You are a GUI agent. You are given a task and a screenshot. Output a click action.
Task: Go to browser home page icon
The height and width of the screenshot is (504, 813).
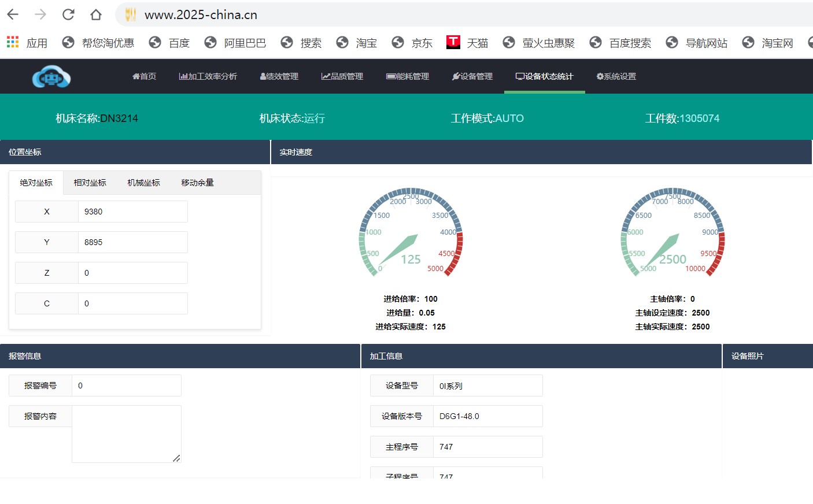coord(96,14)
